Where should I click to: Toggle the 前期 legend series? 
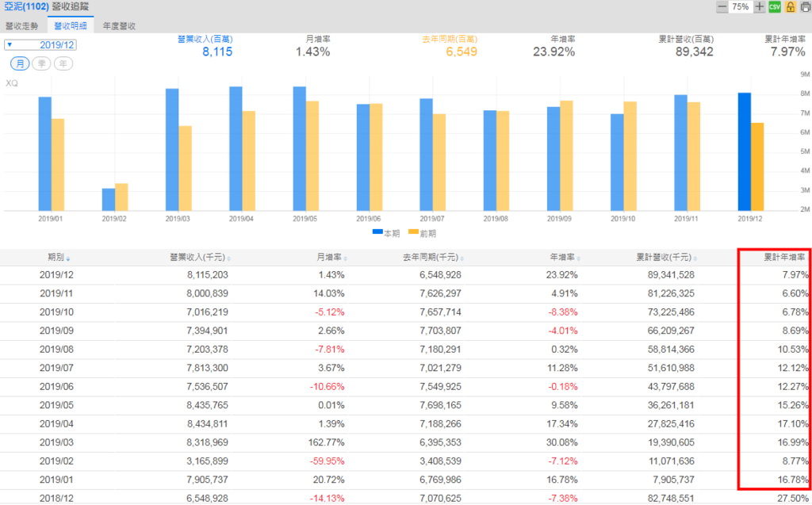tap(422, 234)
